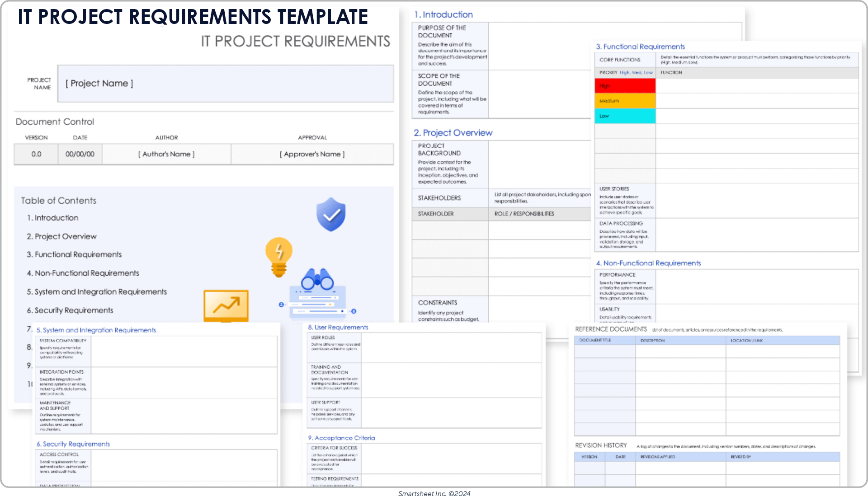Select the version 0.0 cell
This screenshot has width=868, height=497.
[36, 154]
